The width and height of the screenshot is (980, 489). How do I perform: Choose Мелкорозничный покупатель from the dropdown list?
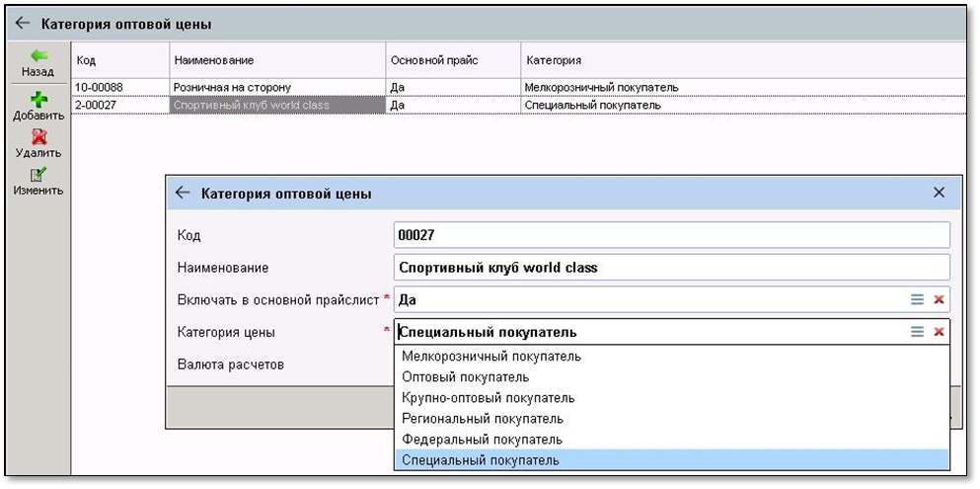point(672,357)
